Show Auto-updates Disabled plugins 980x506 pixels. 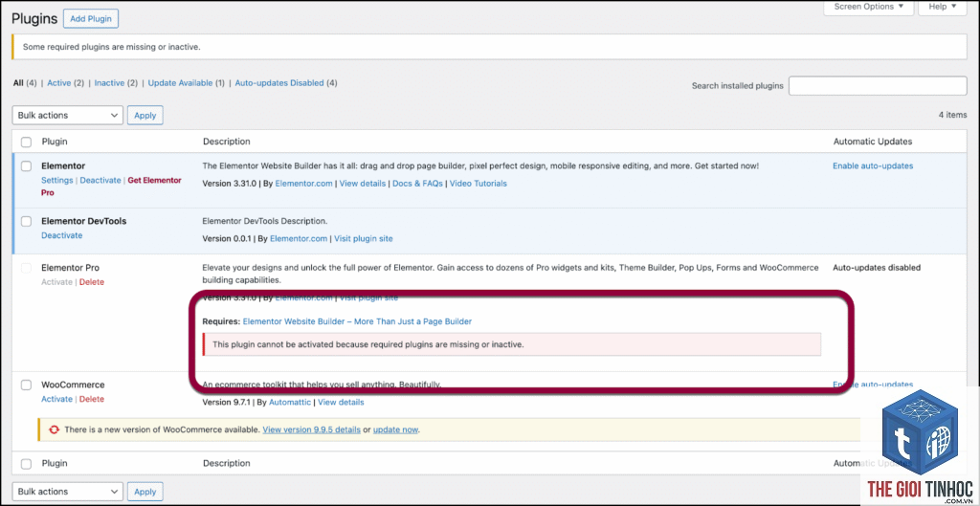coord(279,83)
